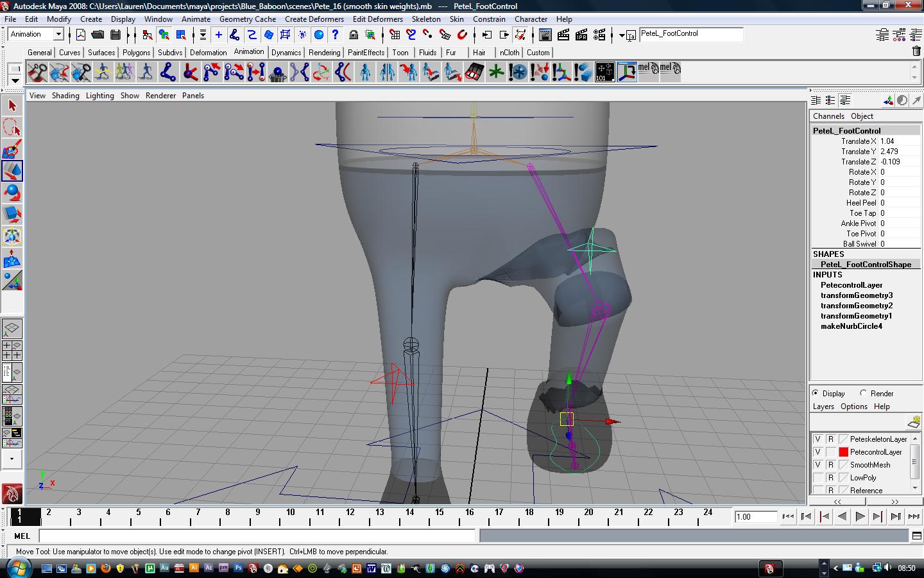
Task: Start IPR render icon
Action: pos(581,35)
